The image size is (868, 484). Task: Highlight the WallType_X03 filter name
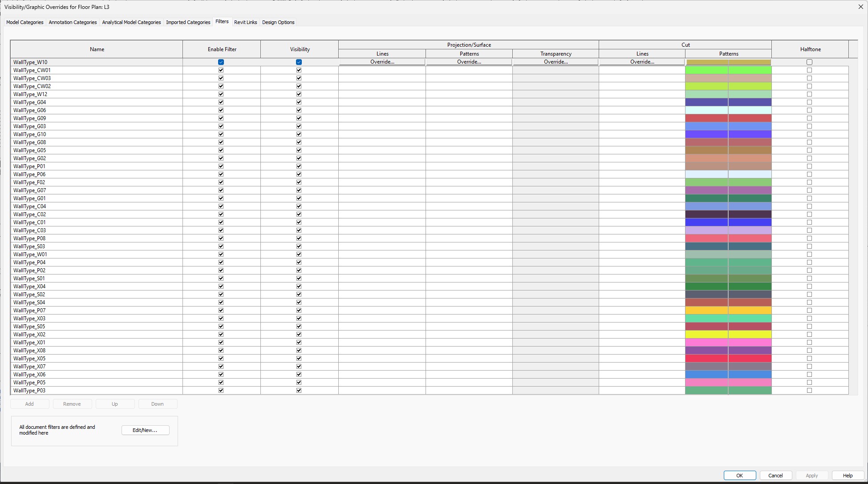(29, 319)
